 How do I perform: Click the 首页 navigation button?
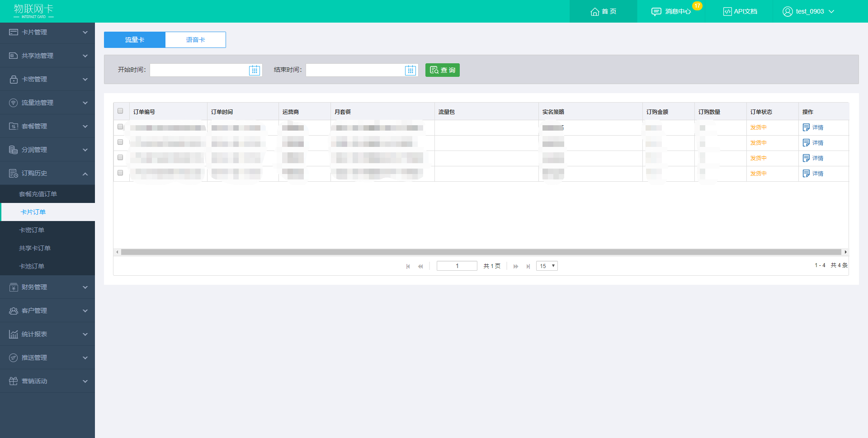coord(603,11)
